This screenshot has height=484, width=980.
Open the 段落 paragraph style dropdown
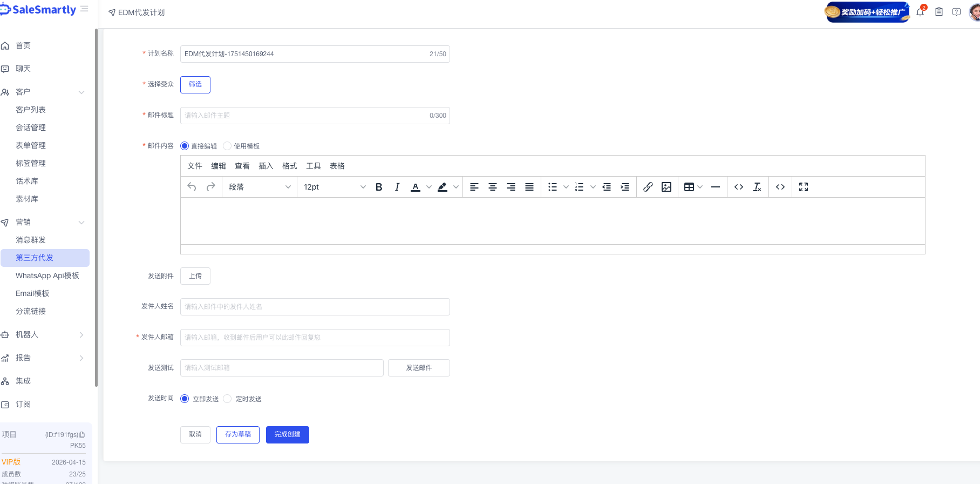[x=260, y=187]
